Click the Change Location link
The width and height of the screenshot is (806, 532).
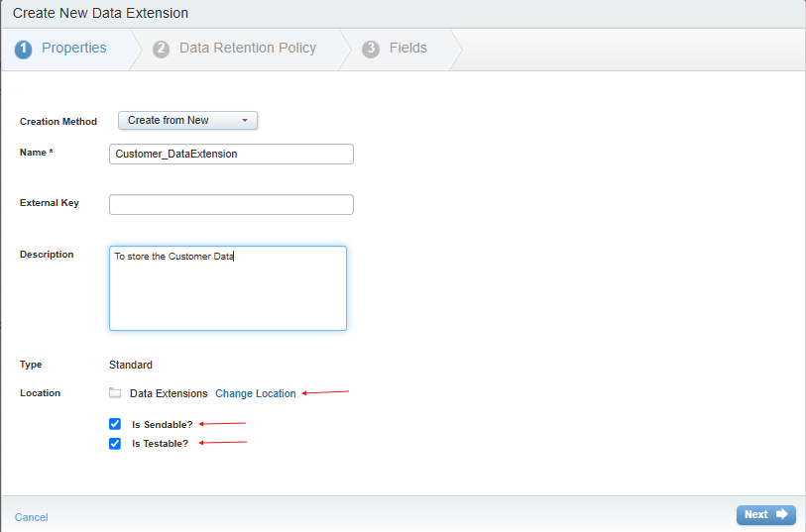pyautogui.click(x=256, y=393)
